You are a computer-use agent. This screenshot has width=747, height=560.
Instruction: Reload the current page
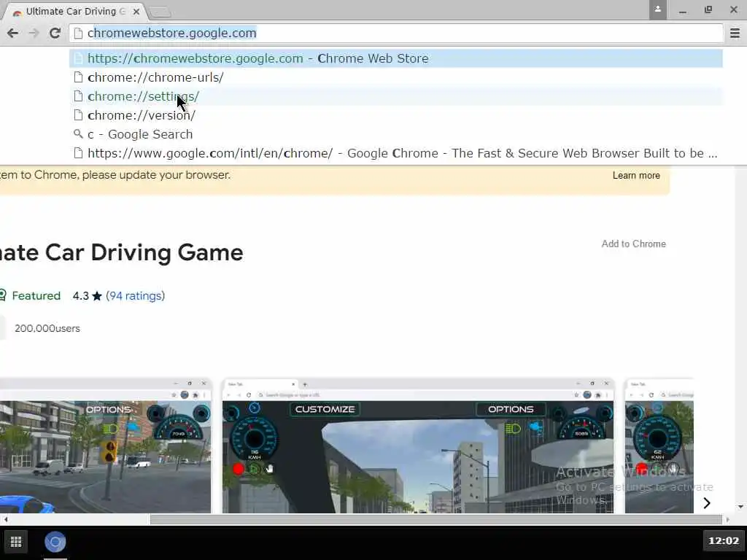click(x=55, y=33)
